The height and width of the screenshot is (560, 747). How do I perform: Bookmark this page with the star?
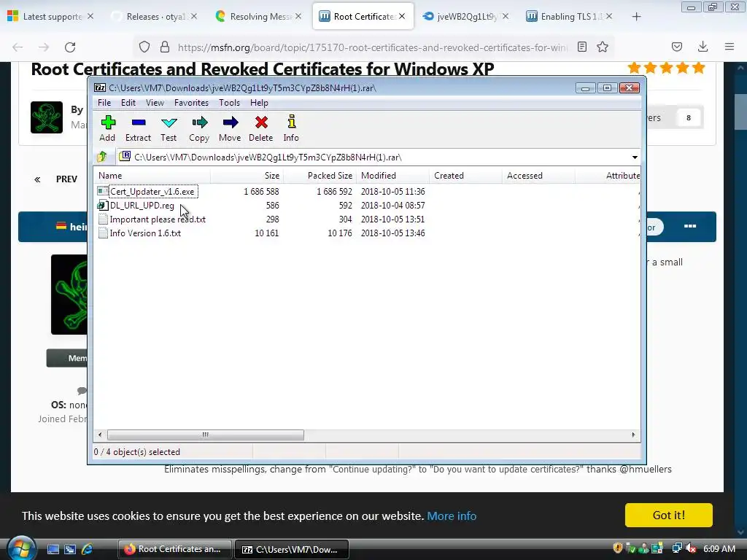[603, 47]
